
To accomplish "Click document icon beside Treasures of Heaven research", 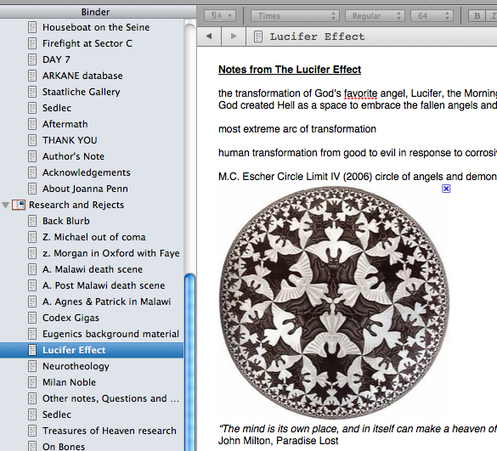I will coord(32,431).
